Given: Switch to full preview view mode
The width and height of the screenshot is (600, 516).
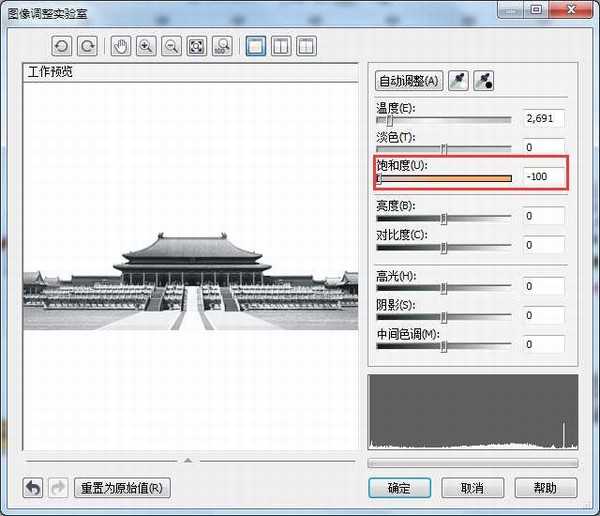Looking at the screenshot, I should pyautogui.click(x=255, y=46).
